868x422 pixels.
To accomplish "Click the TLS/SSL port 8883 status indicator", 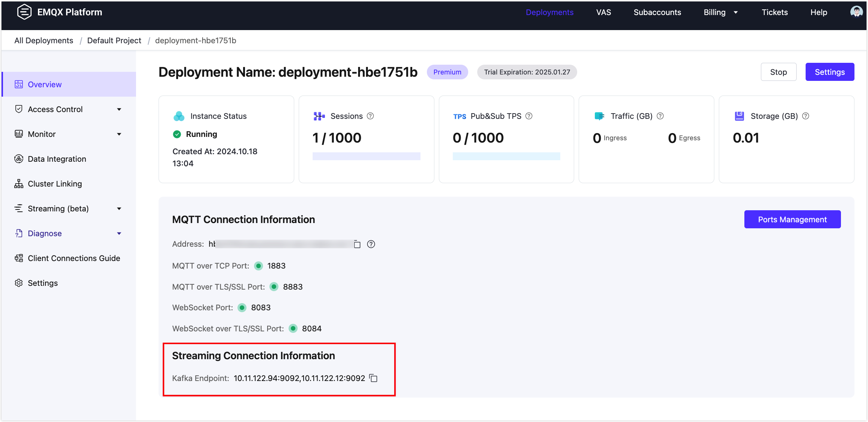I will [274, 287].
